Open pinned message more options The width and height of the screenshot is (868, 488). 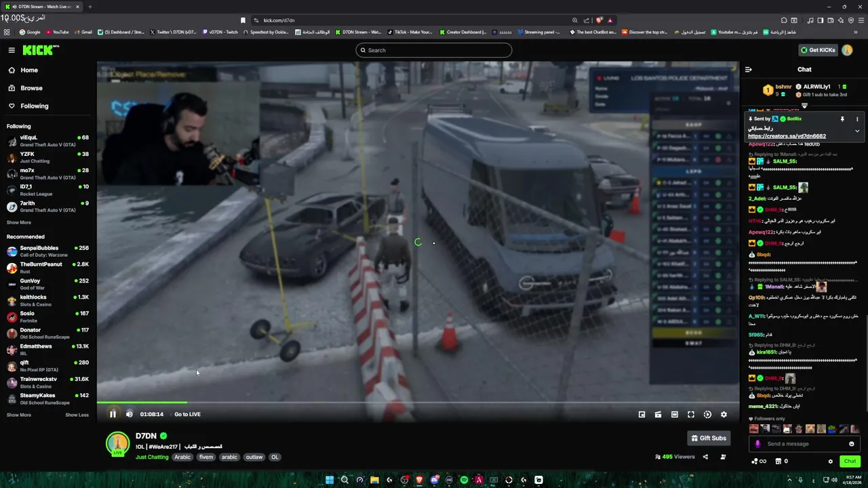click(857, 119)
